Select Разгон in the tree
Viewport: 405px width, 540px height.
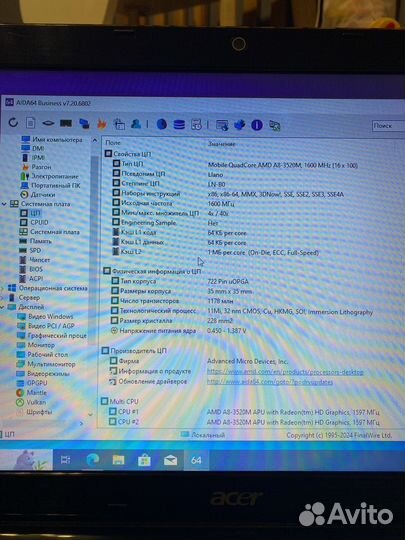click(x=41, y=167)
